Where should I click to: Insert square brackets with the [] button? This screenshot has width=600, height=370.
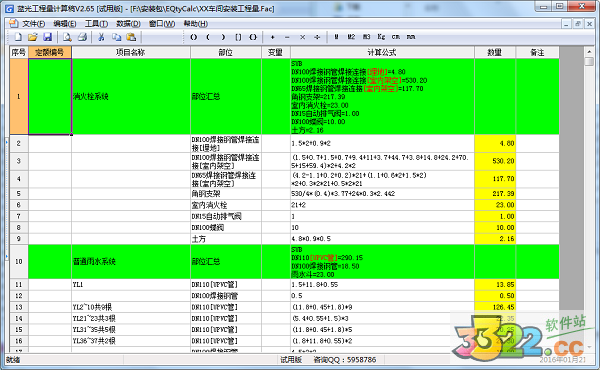(238, 37)
